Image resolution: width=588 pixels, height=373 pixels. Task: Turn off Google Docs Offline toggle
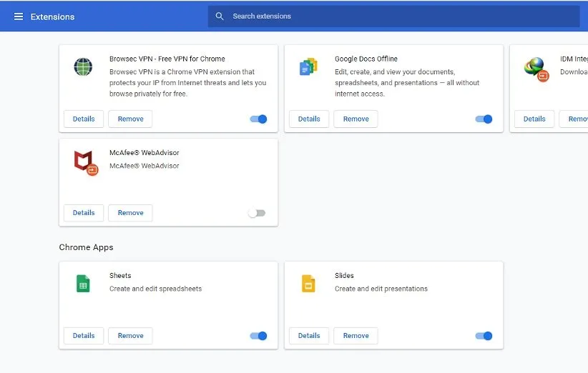pyautogui.click(x=484, y=119)
